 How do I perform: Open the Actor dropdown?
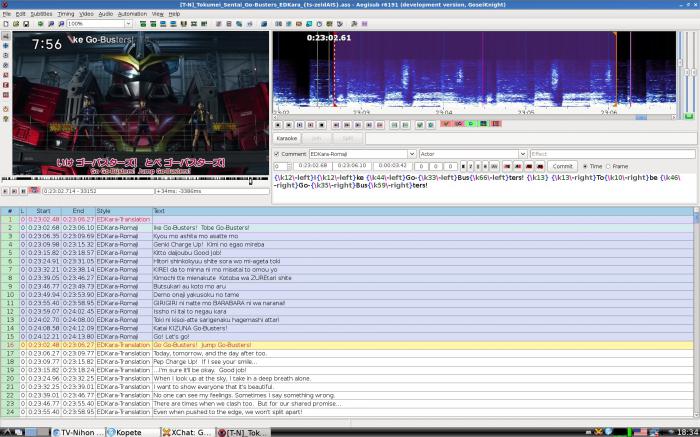tap(522, 154)
